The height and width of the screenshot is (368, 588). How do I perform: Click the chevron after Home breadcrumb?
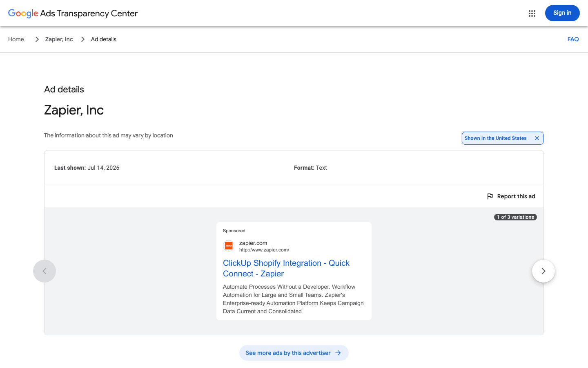point(37,39)
